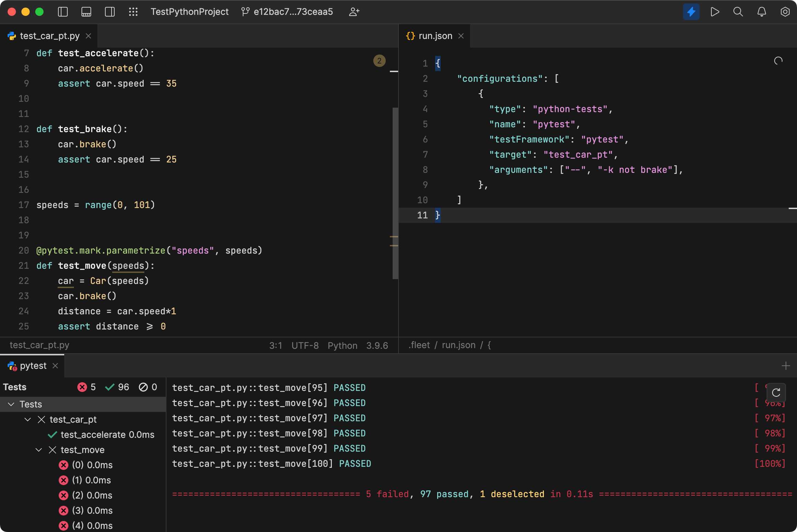This screenshot has height=532, width=797.
Task: Select the test_car_pt.py editor tab
Action: [x=49, y=36]
